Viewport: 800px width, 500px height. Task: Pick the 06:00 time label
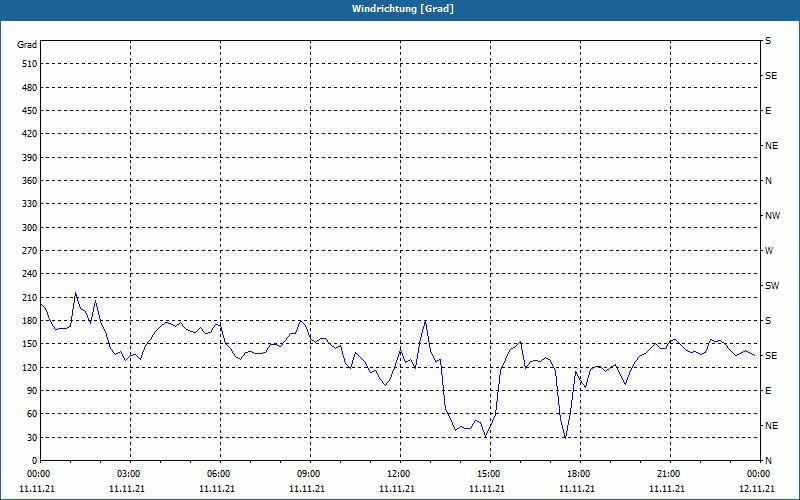(x=220, y=474)
